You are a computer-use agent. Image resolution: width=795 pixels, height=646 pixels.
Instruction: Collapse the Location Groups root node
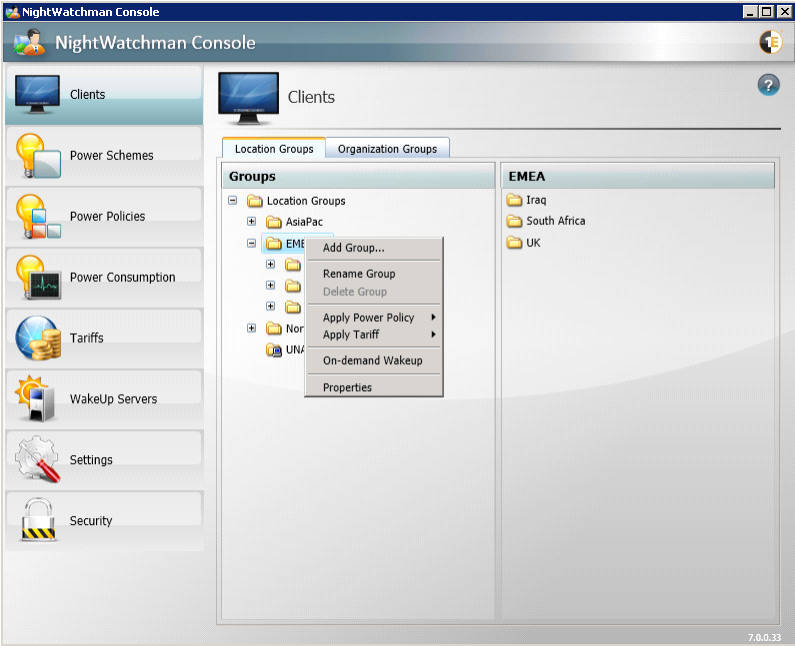coord(233,201)
